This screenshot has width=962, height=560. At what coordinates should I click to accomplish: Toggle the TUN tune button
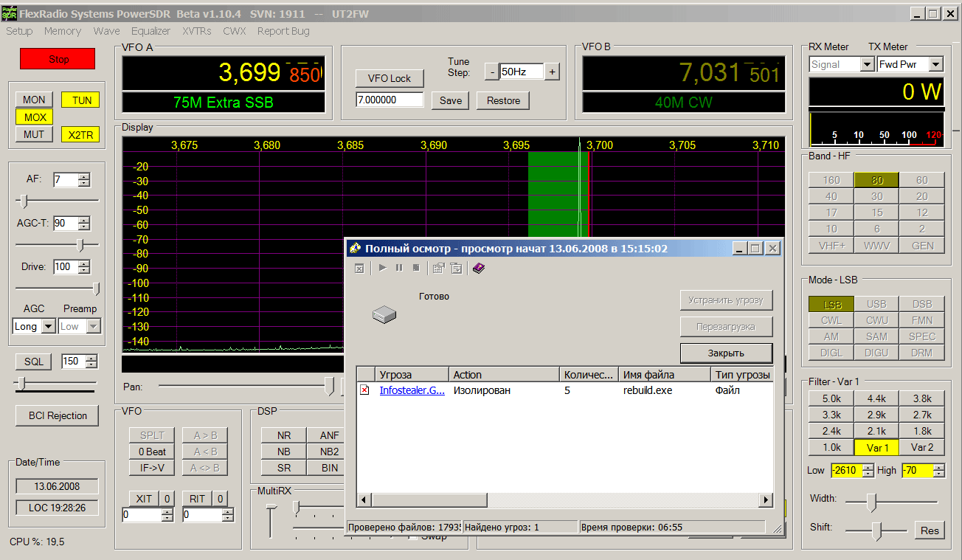(81, 100)
